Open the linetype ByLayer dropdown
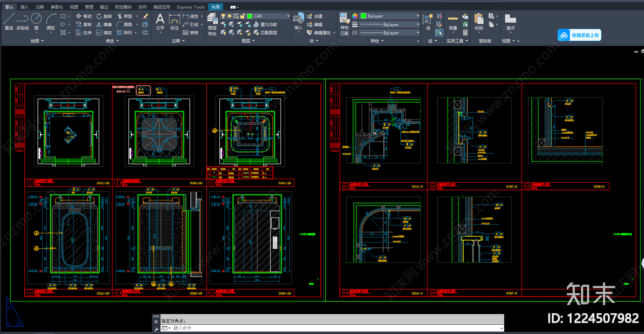 (x=417, y=33)
